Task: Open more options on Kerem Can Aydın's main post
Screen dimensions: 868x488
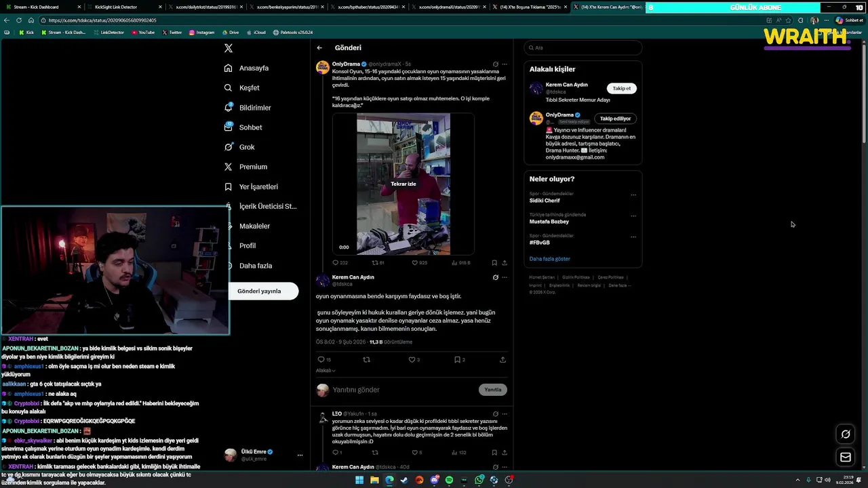Action: [505, 277]
